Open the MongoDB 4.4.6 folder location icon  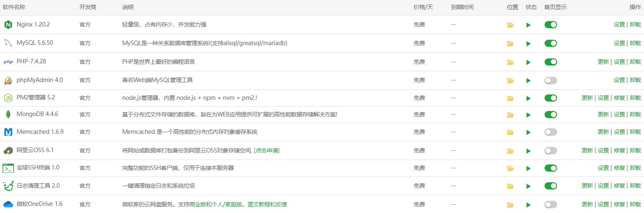coord(510,115)
